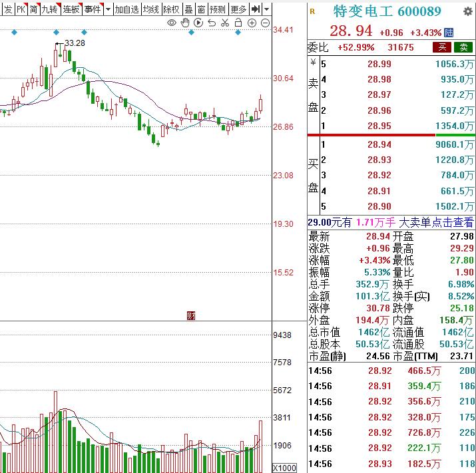Click the 金额 value 101.3亿

tap(373, 296)
